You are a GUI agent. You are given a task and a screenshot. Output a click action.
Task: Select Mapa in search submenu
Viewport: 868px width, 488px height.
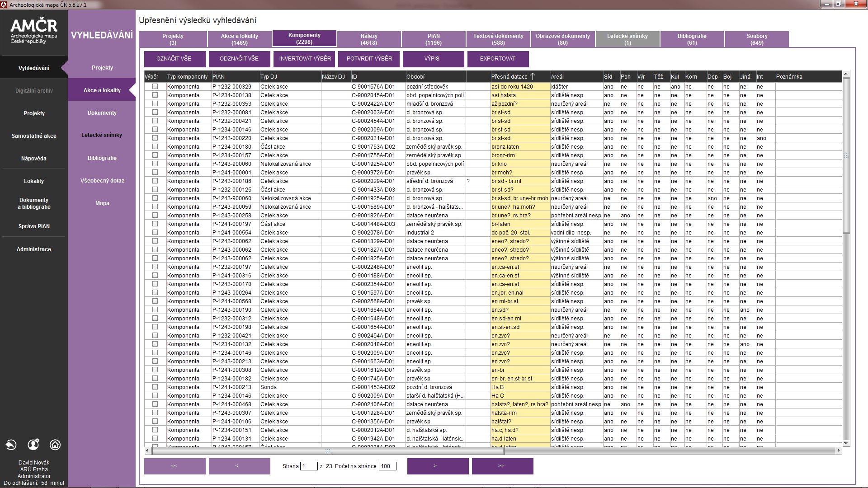tap(102, 203)
